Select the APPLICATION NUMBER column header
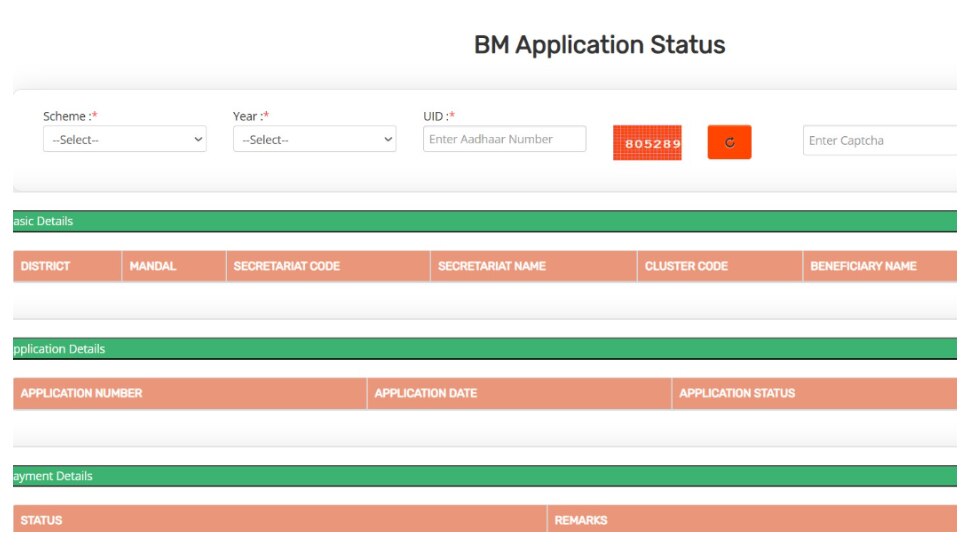This screenshot has height=545, width=970. point(190,393)
